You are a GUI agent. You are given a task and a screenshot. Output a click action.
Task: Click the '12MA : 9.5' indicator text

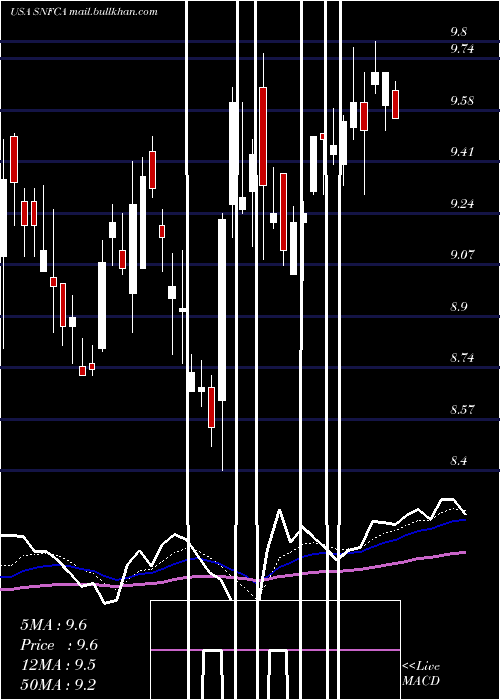point(58,665)
